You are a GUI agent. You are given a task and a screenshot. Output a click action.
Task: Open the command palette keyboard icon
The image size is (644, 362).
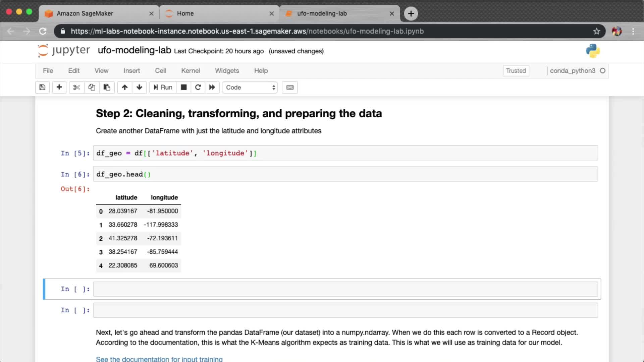coord(290,87)
